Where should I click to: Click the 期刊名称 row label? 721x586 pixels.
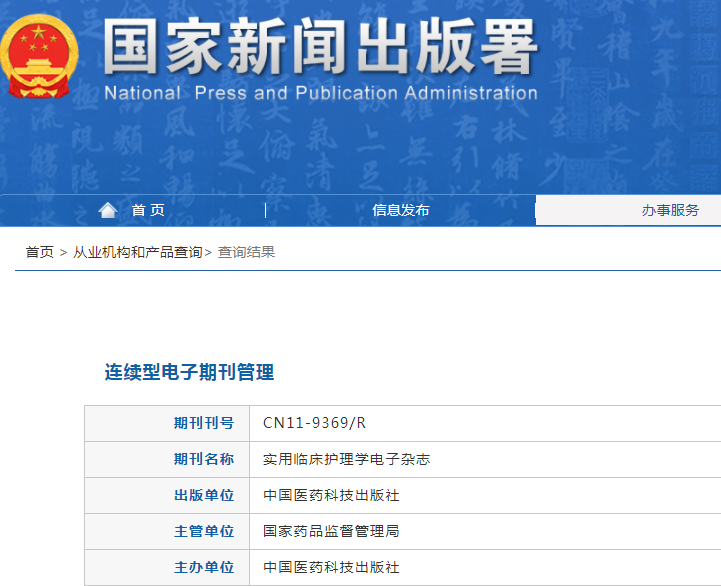pos(204,459)
